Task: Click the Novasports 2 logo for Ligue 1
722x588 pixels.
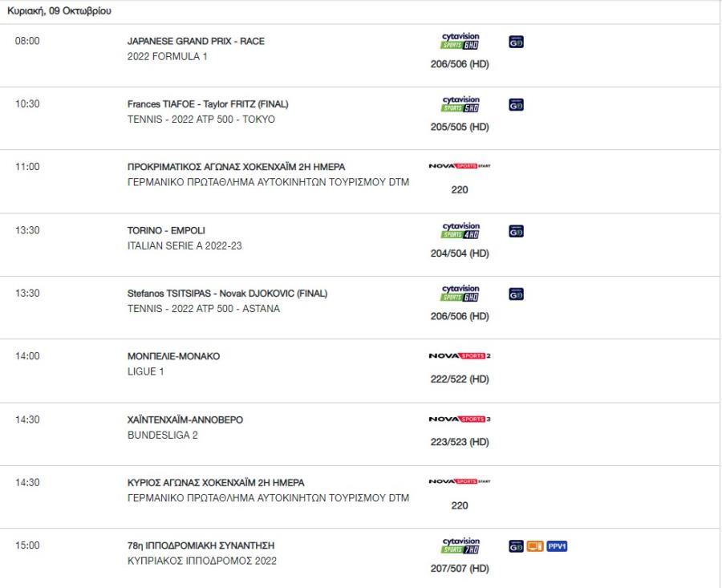Action: coord(460,355)
